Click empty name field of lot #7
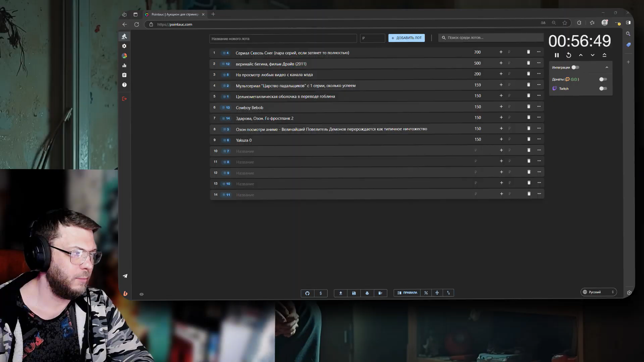Screen dimensions: 644x362 click(352, 151)
